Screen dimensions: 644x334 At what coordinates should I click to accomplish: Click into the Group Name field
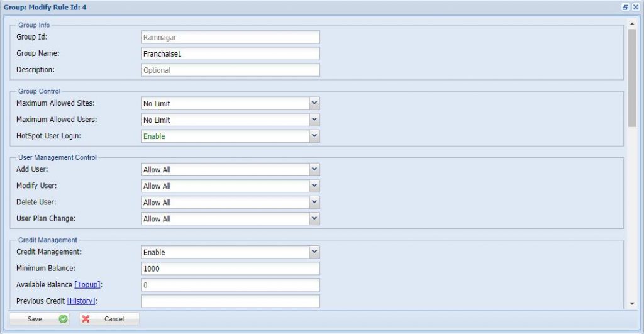point(230,53)
